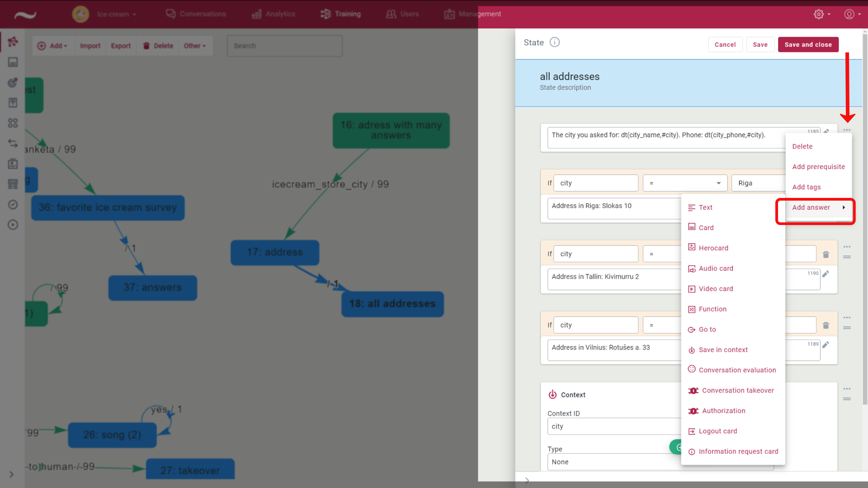
Task: Delete the Vilnius city condition with trash icon
Action: pyautogui.click(x=826, y=325)
